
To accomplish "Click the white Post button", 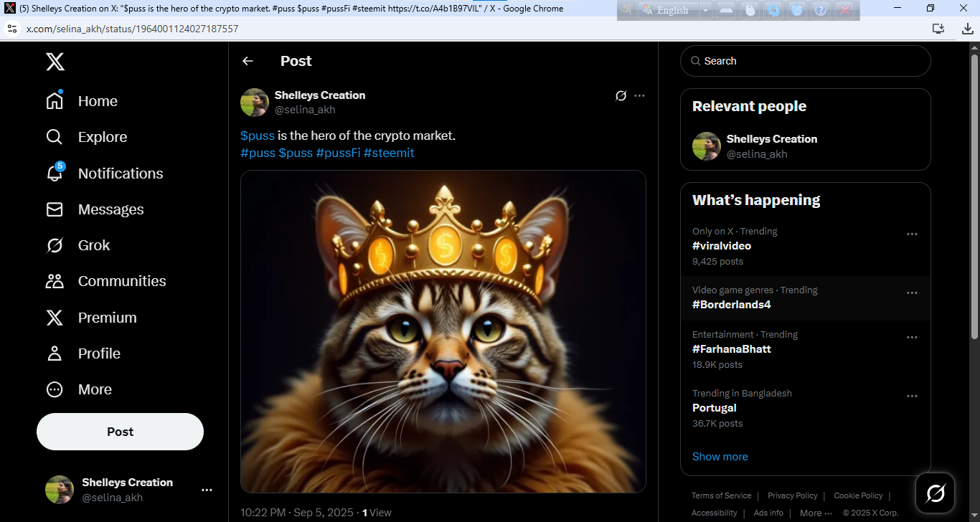I will click(120, 432).
